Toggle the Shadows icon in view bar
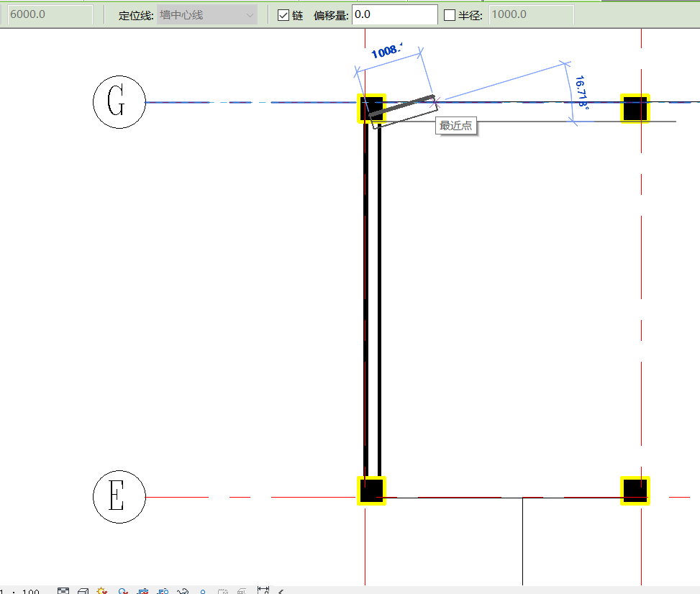Image resolution: width=700 pixels, height=594 pixels. pos(123,591)
